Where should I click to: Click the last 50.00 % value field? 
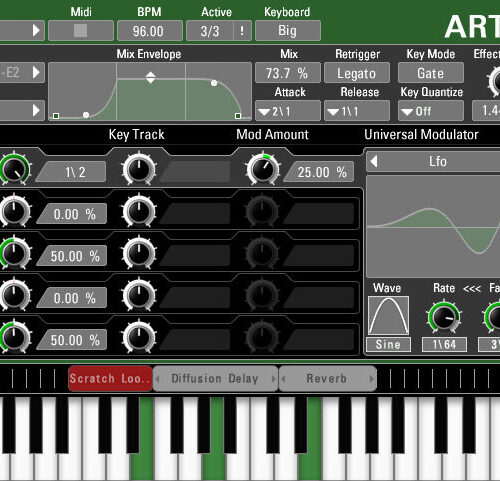(x=72, y=340)
